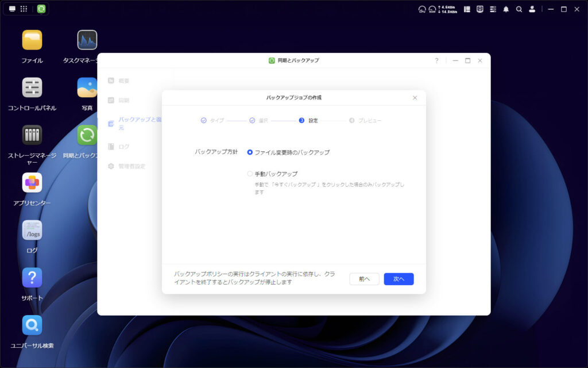Viewport: 588px width, 368px height.
Task: Select the 手動バックアップ option
Action: pos(250,173)
